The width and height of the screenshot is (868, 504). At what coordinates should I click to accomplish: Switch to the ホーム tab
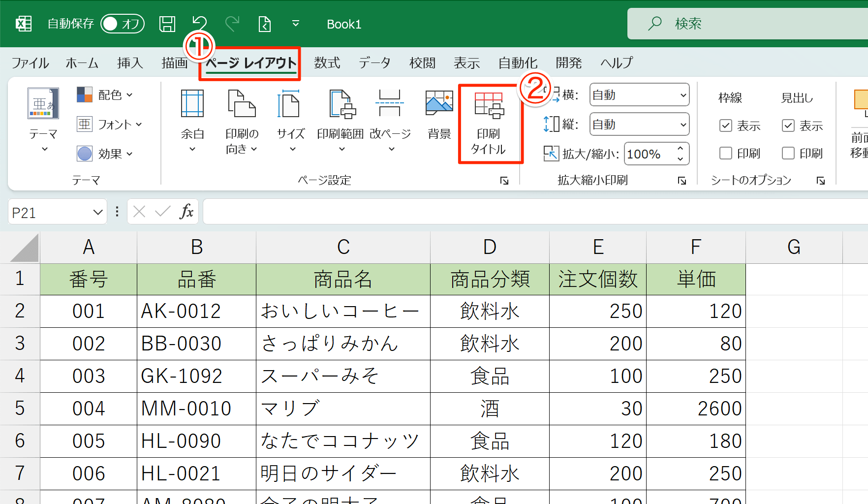(x=82, y=63)
